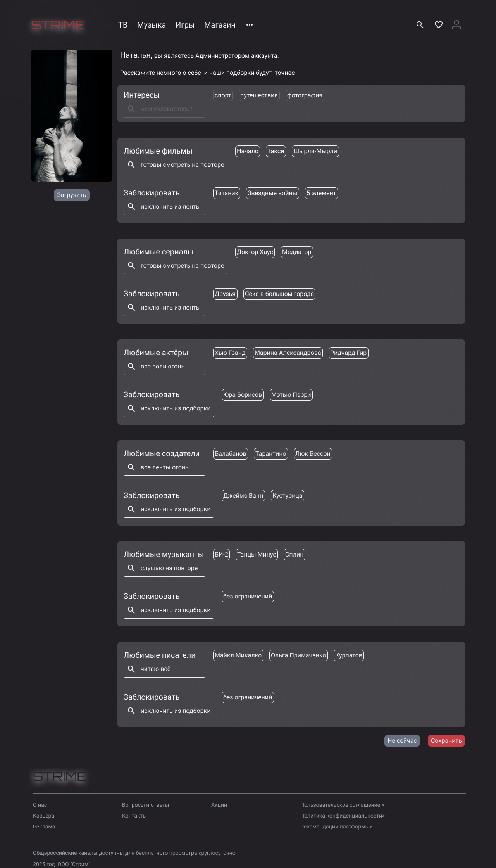Open the Вопросы и ответы footer link
Screen dimensions: 496x868
coord(145,805)
